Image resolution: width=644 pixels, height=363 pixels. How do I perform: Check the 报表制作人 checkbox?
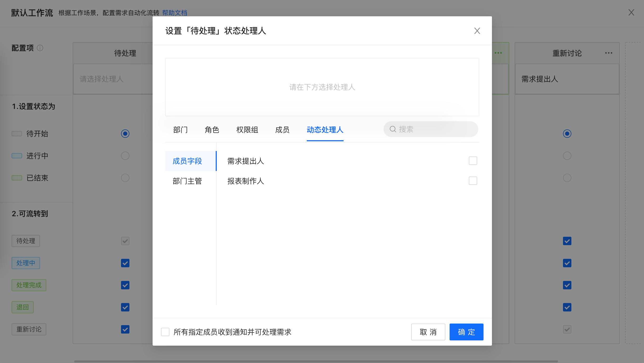pyautogui.click(x=473, y=181)
